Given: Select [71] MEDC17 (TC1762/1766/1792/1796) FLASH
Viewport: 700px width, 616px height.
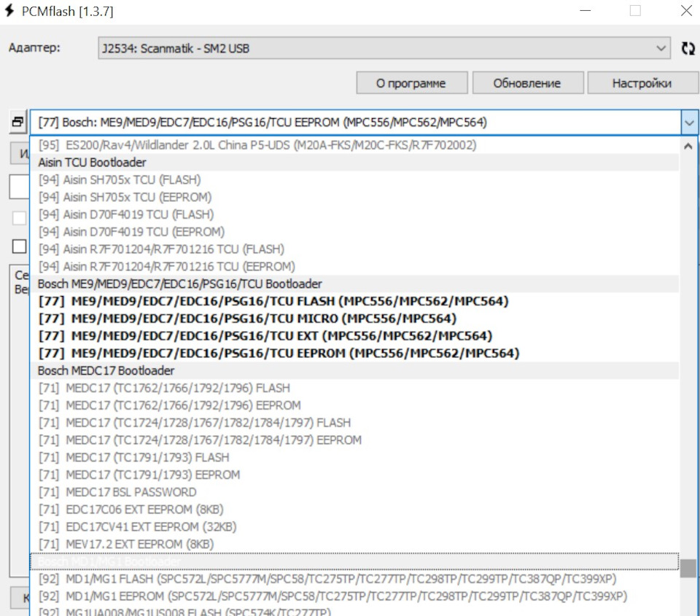Looking at the screenshot, I should point(354,388).
